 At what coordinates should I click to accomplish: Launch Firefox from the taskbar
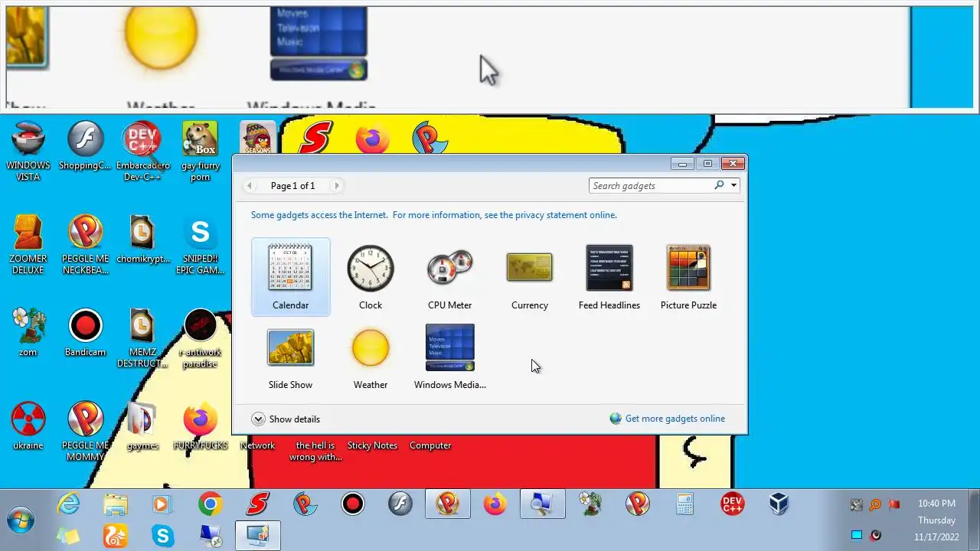pos(495,504)
